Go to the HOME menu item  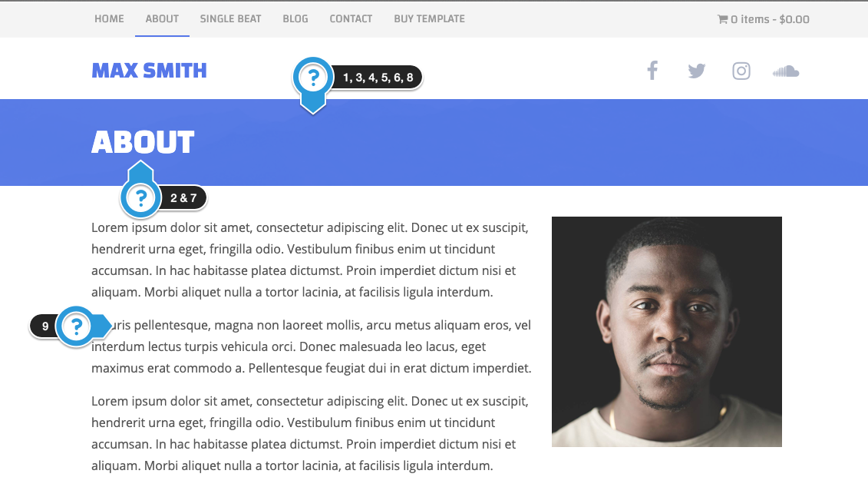pos(109,19)
